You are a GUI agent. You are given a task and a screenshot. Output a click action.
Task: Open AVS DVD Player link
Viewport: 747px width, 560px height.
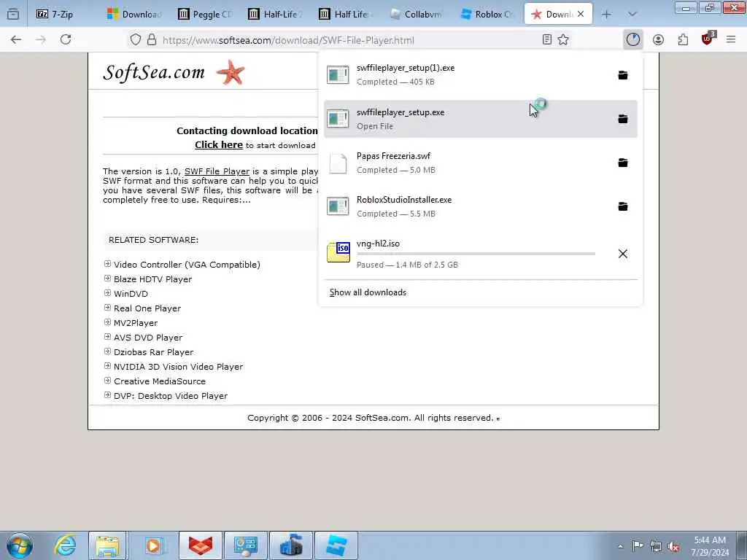[147, 338]
